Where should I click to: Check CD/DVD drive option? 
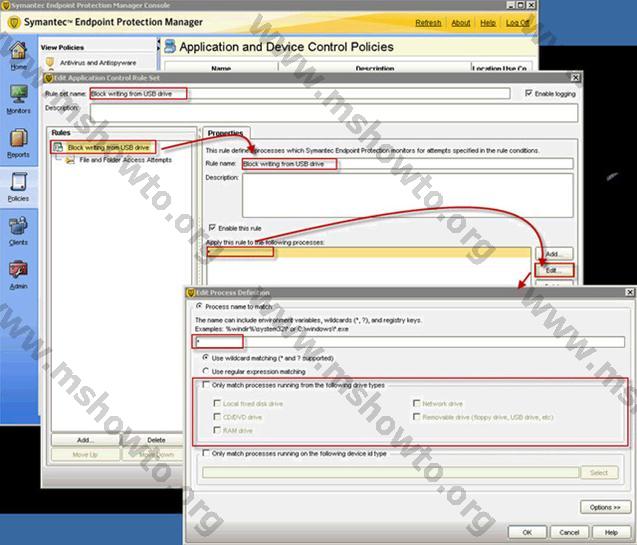[x=217, y=417]
